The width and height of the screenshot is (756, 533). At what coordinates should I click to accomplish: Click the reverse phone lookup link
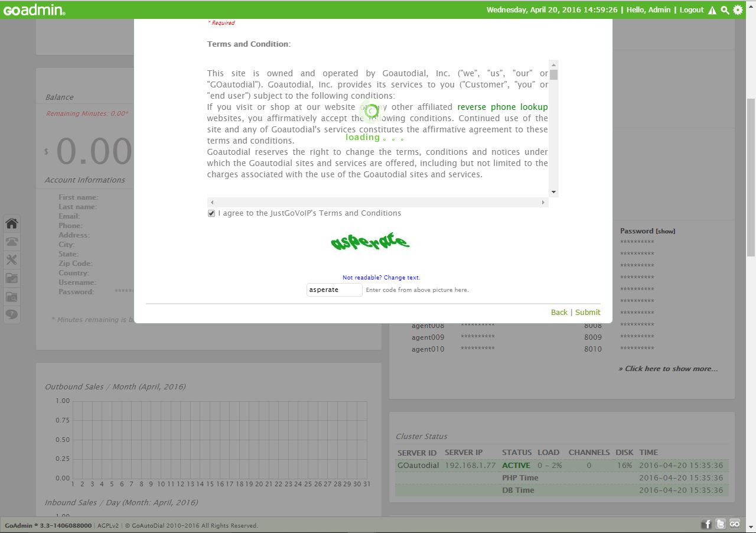503,107
